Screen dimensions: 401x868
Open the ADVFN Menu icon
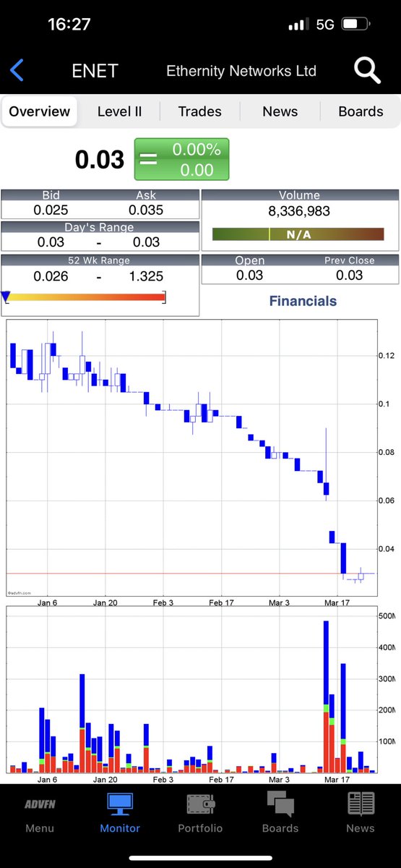(40, 803)
